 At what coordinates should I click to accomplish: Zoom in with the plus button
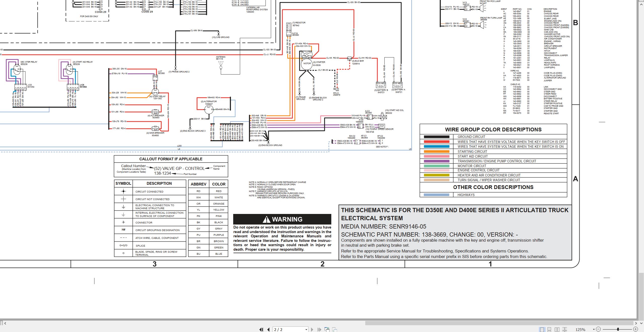635,329
